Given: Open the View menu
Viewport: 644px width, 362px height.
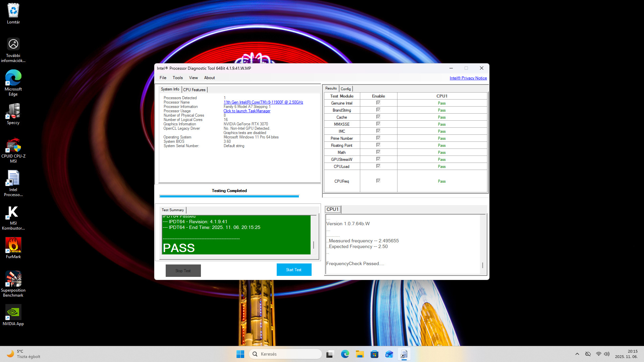Looking at the screenshot, I should pos(193,78).
